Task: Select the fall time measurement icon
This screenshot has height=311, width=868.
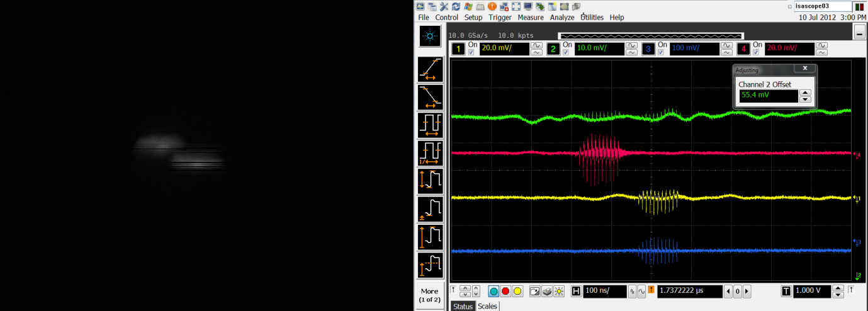Action: pyautogui.click(x=431, y=97)
